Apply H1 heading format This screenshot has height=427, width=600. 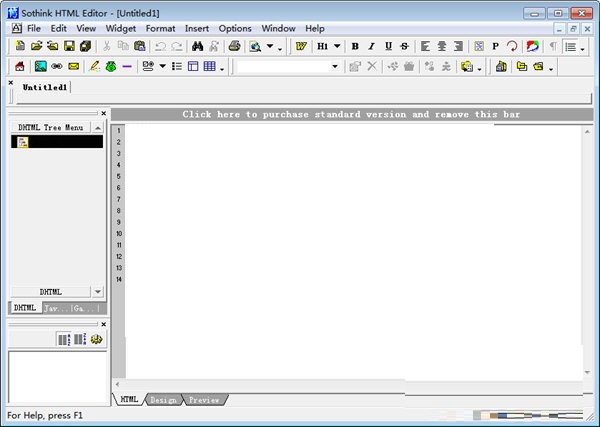(x=323, y=46)
